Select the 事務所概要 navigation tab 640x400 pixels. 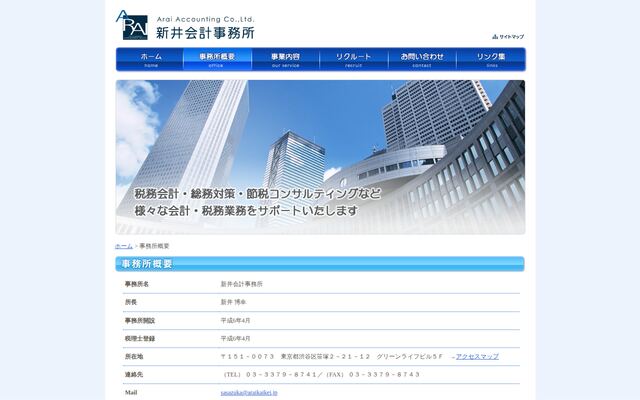point(218,59)
